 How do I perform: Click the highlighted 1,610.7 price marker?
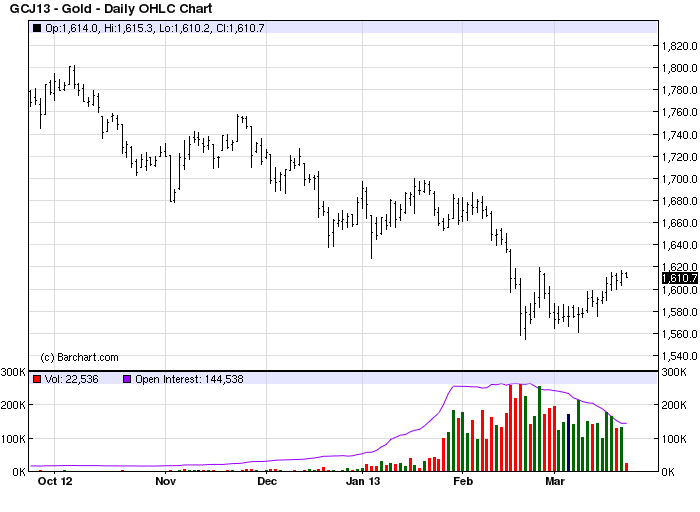[x=679, y=278]
